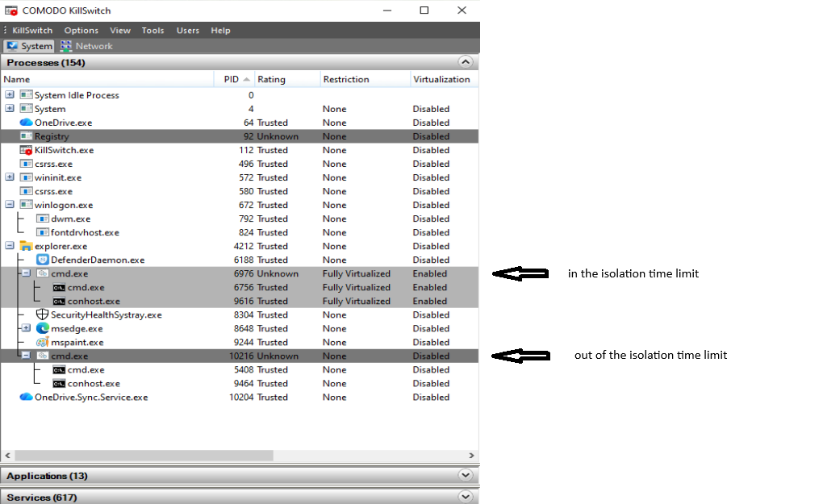Switch to the System tab
The width and height of the screenshot is (823, 504).
pos(29,46)
